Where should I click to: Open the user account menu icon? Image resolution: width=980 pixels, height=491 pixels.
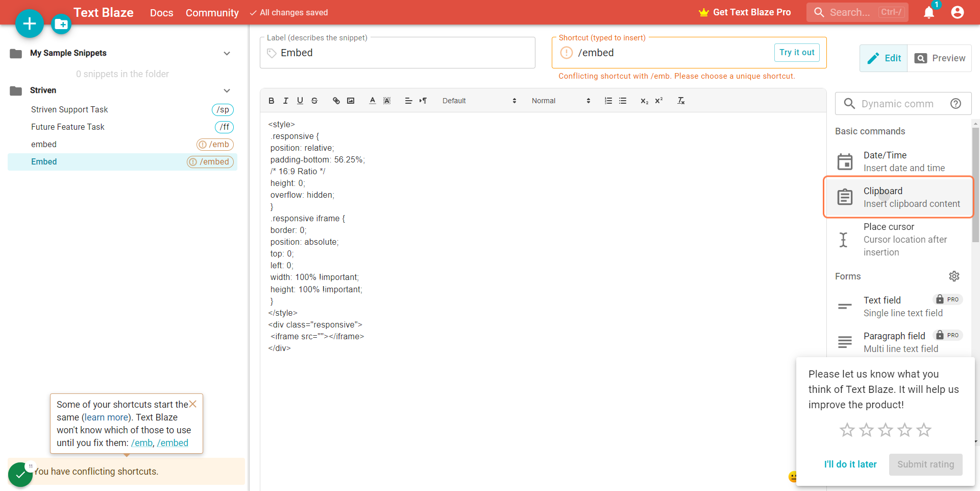(x=958, y=12)
